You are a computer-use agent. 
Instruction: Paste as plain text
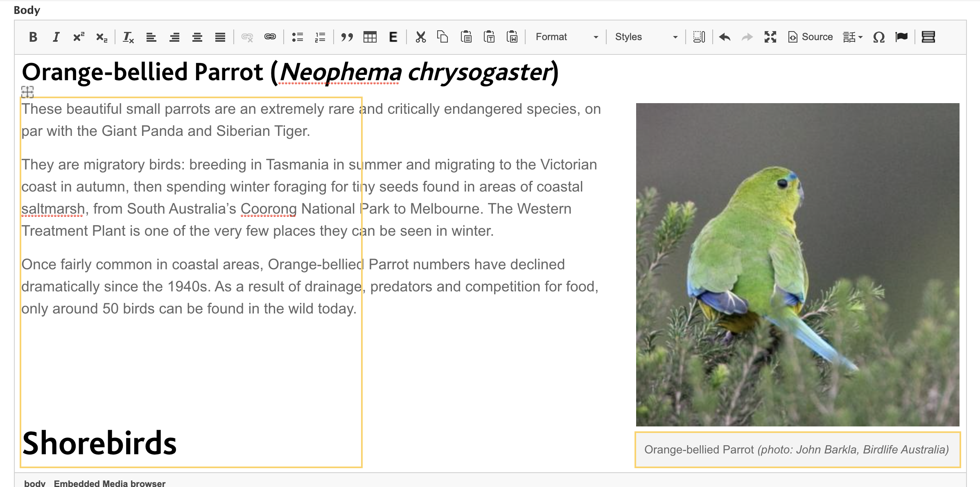(x=489, y=37)
